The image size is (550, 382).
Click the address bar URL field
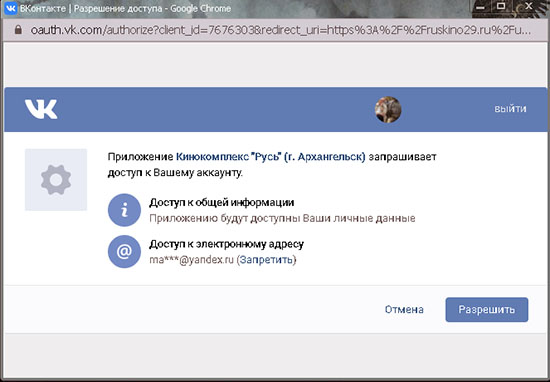pyautogui.click(x=281, y=30)
